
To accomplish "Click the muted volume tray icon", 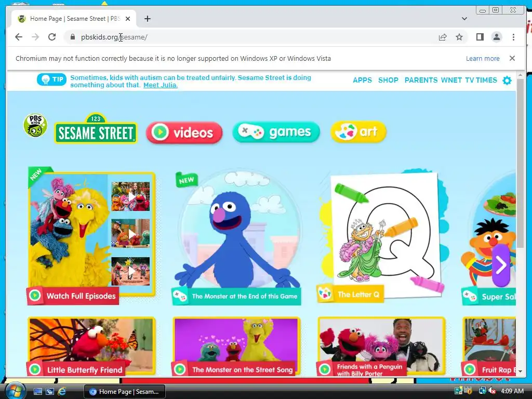I will pos(491,391).
